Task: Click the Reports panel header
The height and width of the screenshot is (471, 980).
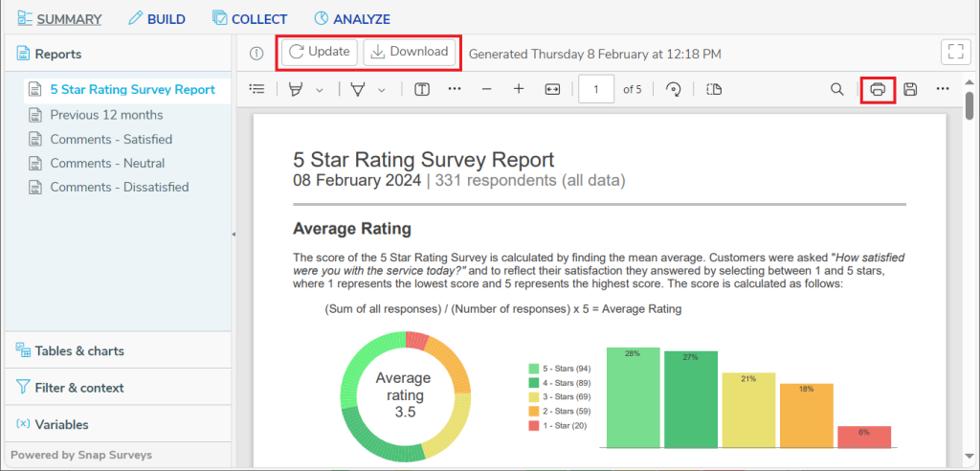Action: (118, 55)
